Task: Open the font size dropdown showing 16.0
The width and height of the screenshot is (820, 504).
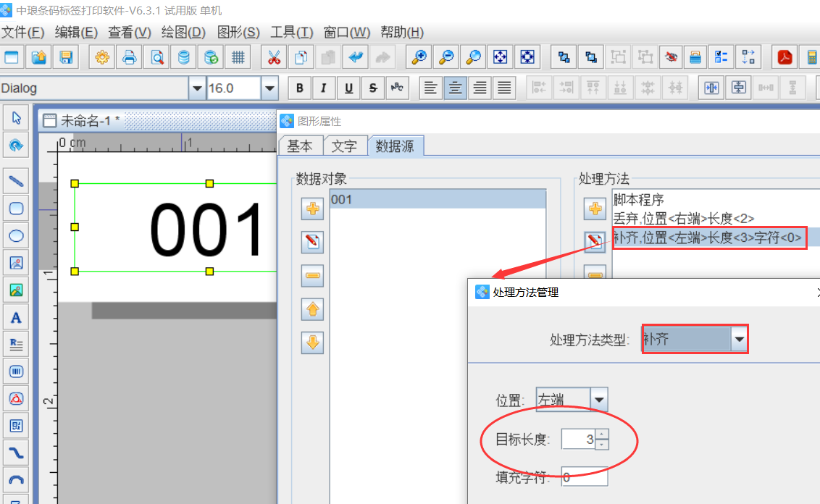Action: coord(269,87)
